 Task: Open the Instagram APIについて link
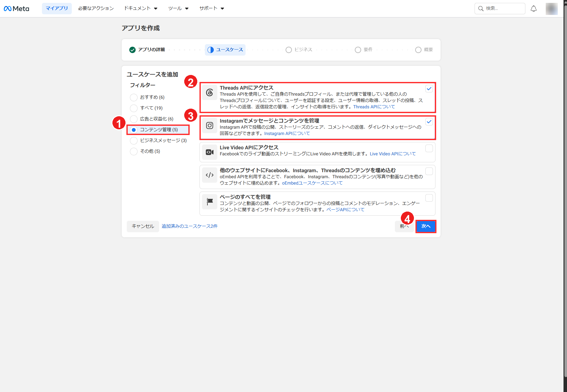click(x=287, y=133)
